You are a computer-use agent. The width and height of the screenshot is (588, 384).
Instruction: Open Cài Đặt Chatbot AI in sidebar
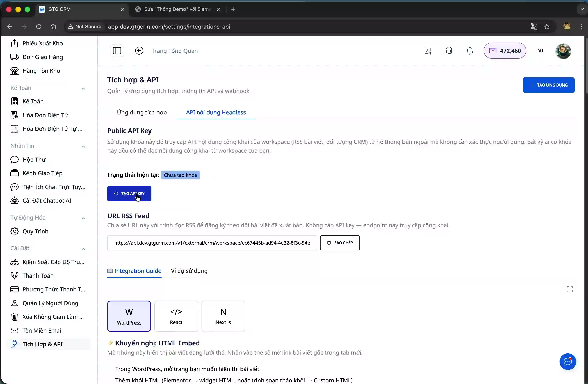(x=47, y=201)
